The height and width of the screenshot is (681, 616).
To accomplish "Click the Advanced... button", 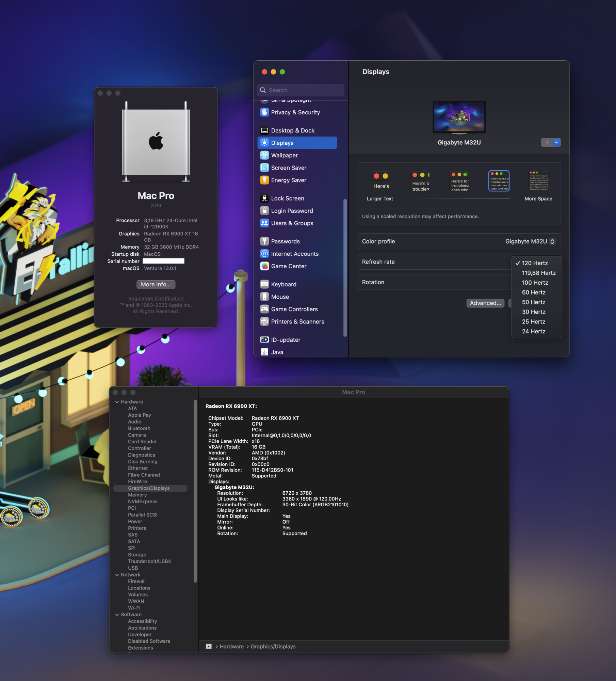I will pyautogui.click(x=485, y=303).
